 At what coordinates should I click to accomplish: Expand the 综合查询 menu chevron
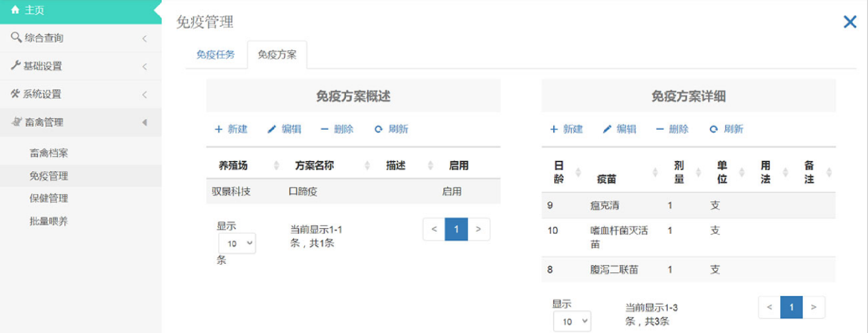(145, 38)
